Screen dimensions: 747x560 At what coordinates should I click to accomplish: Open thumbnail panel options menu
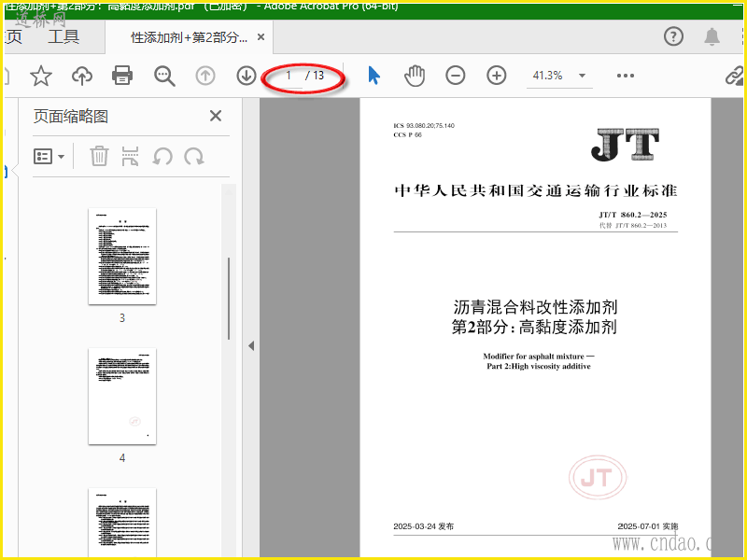click(49, 156)
